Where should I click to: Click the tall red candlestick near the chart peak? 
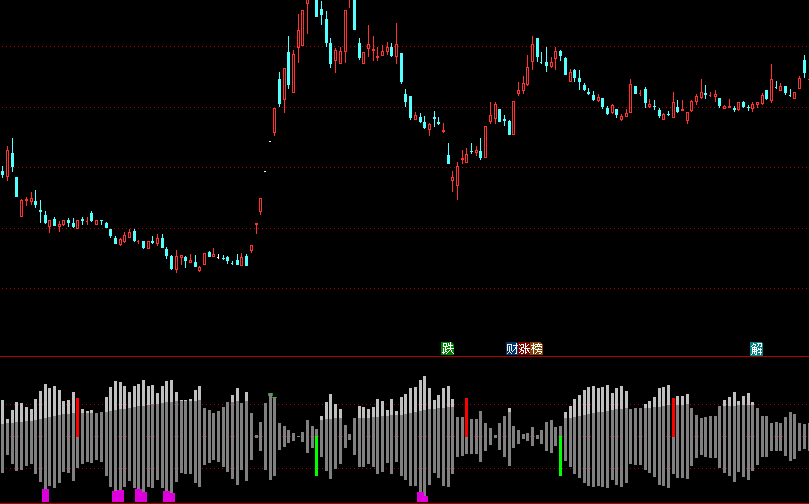pyautogui.click(x=345, y=30)
